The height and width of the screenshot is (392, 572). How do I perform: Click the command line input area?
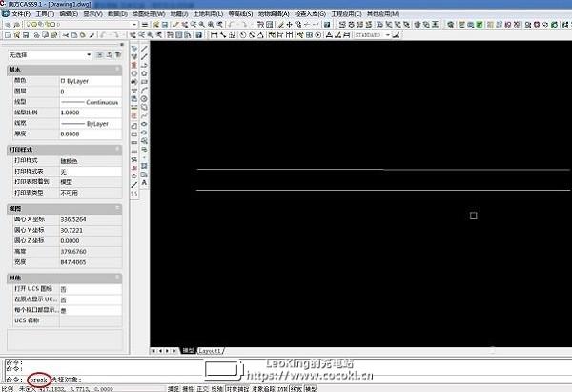coord(284,380)
